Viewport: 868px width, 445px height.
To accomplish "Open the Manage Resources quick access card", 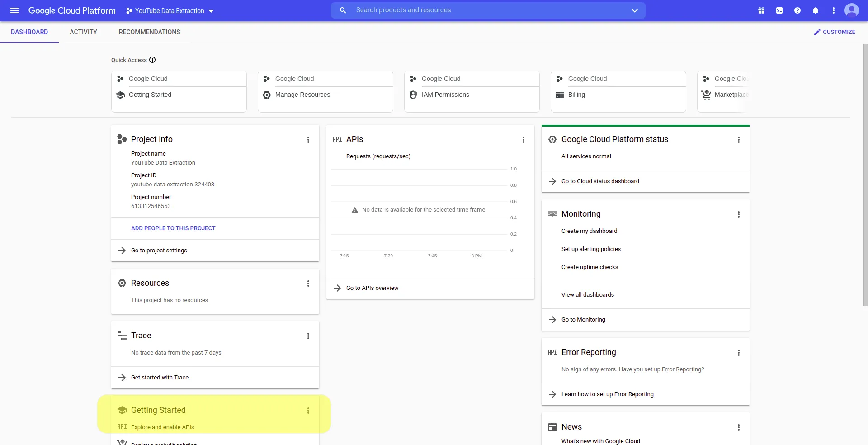I will (x=325, y=91).
